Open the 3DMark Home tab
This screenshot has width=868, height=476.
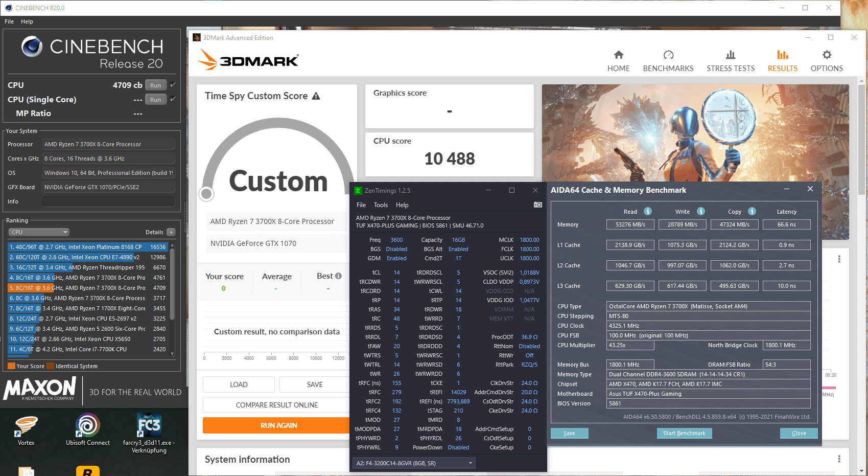point(618,61)
